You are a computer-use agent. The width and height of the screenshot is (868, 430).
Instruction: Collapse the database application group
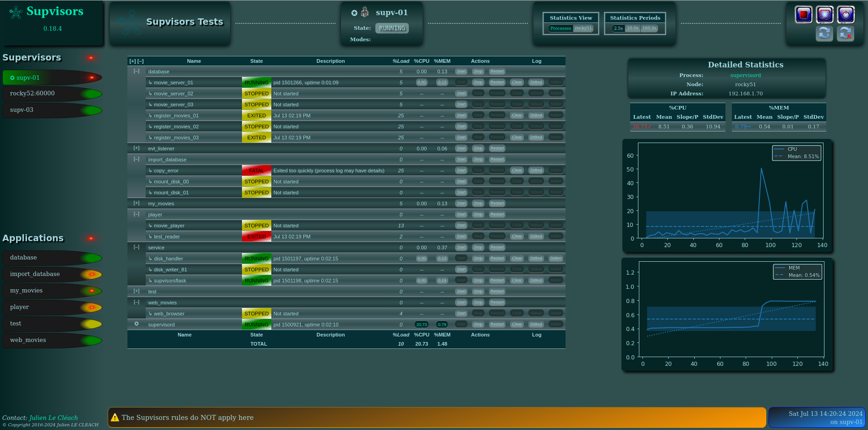[136, 71]
